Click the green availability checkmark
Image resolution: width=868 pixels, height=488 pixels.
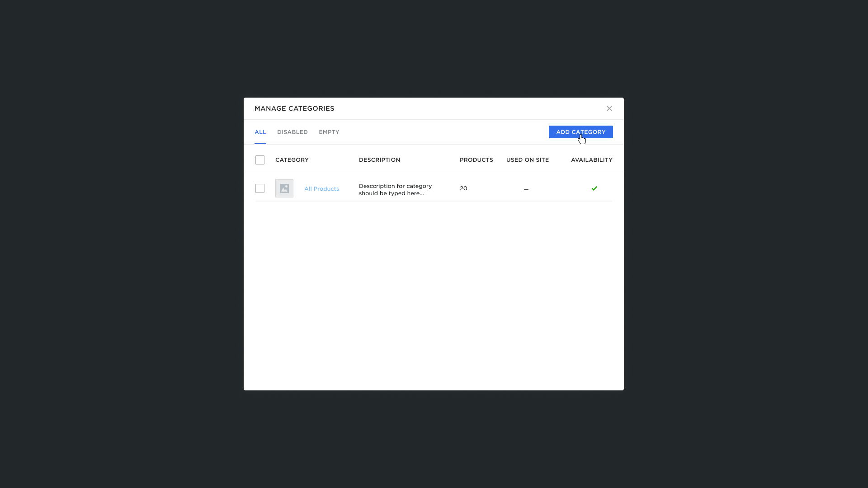tap(594, 188)
